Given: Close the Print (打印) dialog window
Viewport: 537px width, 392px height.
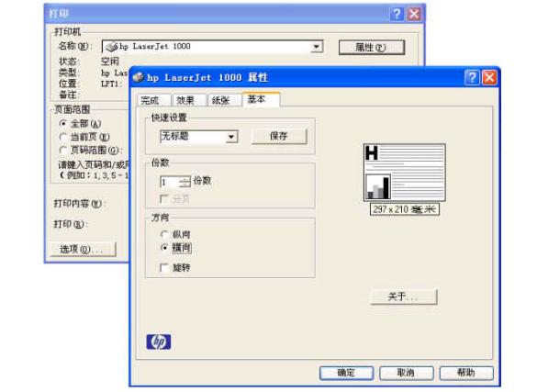Looking at the screenshot, I should click(x=414, y=14).
